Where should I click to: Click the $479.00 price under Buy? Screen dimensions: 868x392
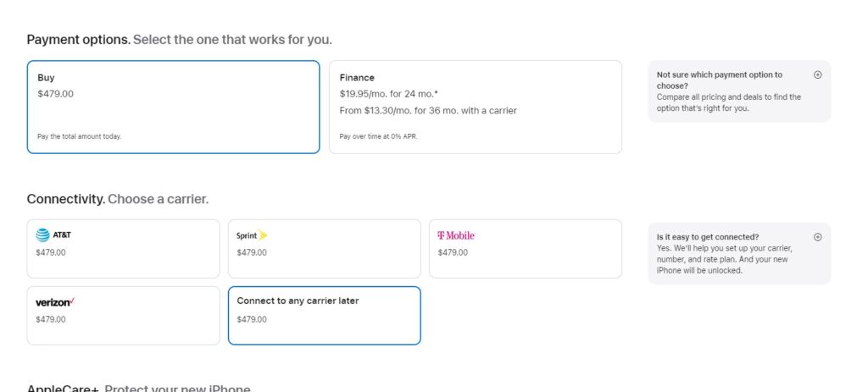(x=55, y=94)
